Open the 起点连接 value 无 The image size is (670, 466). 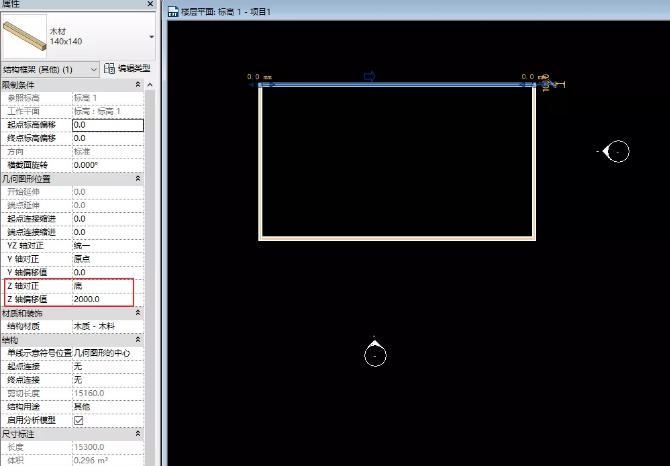108,366
